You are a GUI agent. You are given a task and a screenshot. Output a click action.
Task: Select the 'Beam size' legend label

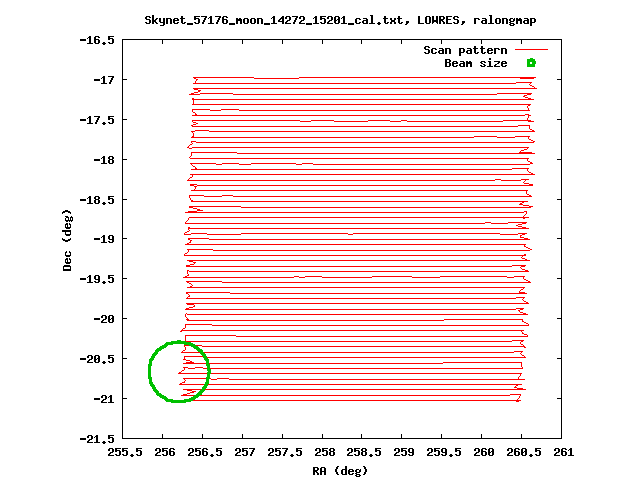(476, 63)
